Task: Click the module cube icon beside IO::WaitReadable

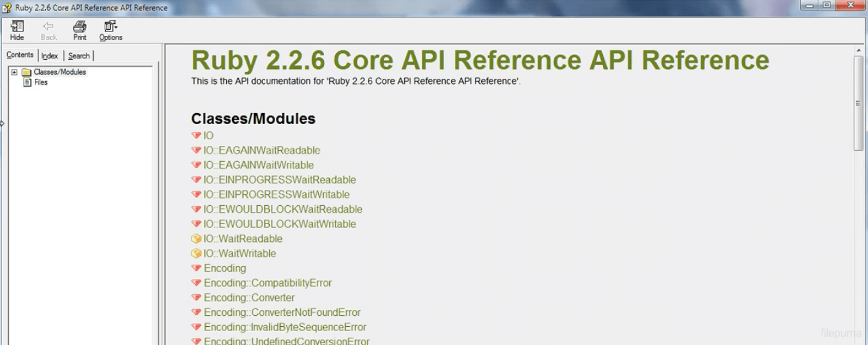Action: [196, 239]
